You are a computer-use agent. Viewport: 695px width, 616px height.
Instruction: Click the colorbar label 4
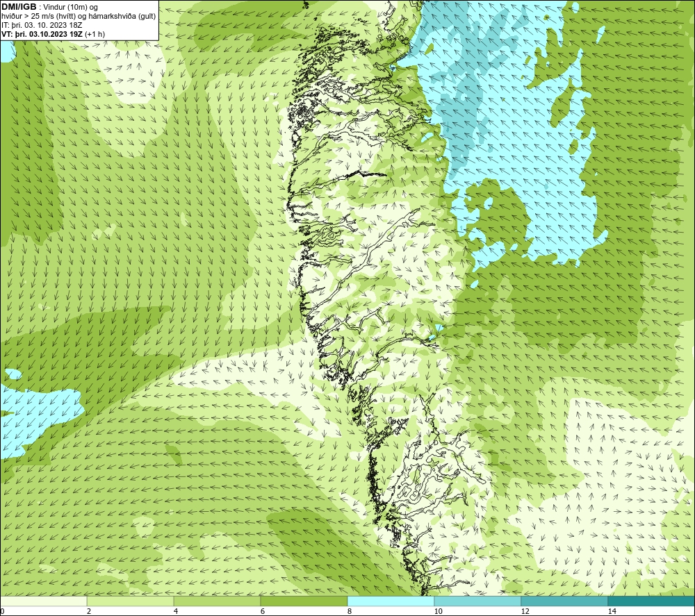point(176,611)
